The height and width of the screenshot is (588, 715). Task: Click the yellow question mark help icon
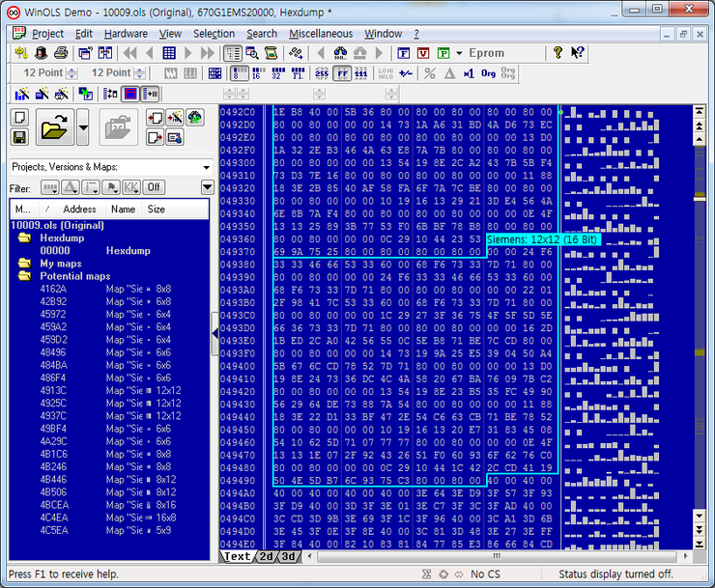click(558, 53)
